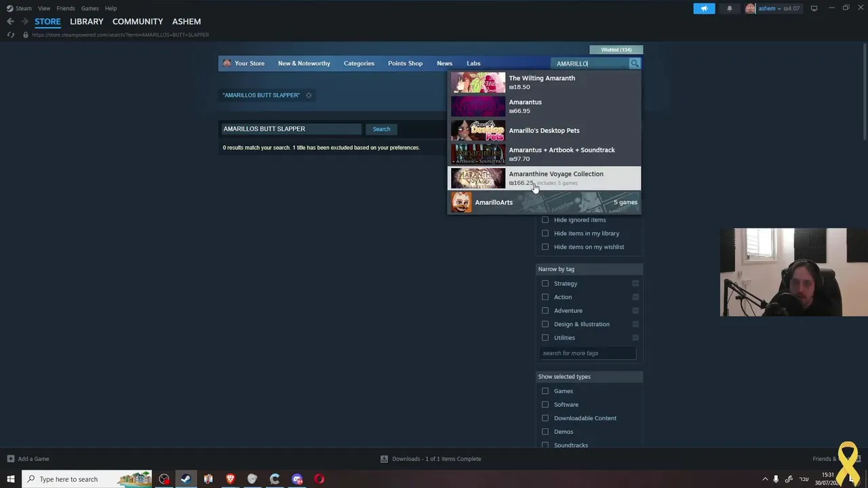This screenshot has width=868, height=488.
Task: Click the AmarilloArts developer avatar
Action: click(461, 202)
